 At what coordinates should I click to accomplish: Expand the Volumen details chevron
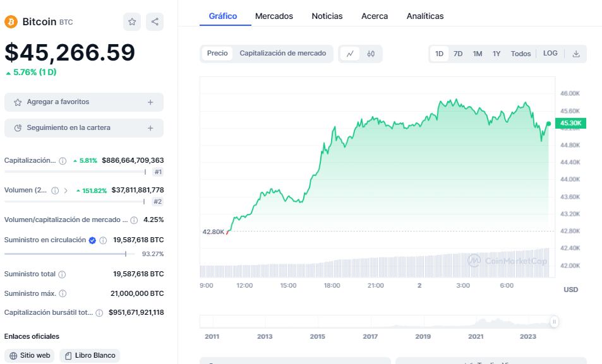click(66, 190)
